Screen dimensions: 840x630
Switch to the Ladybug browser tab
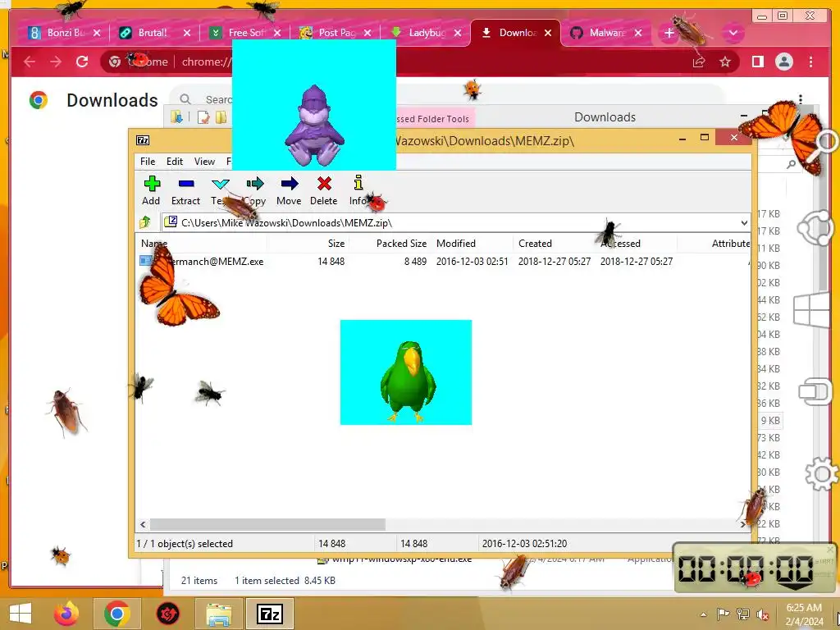(425, 33)
